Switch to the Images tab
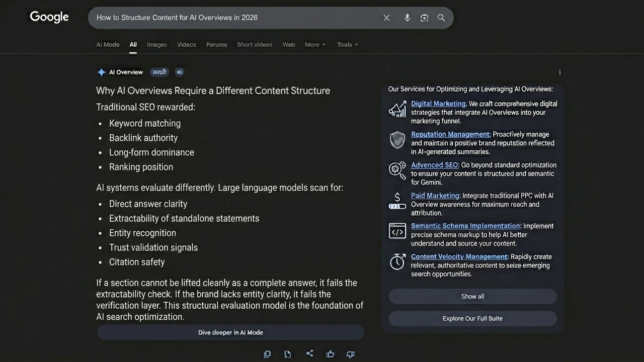Image resolution: width=644 pixels, height=362 pixels. pos(156,44)
